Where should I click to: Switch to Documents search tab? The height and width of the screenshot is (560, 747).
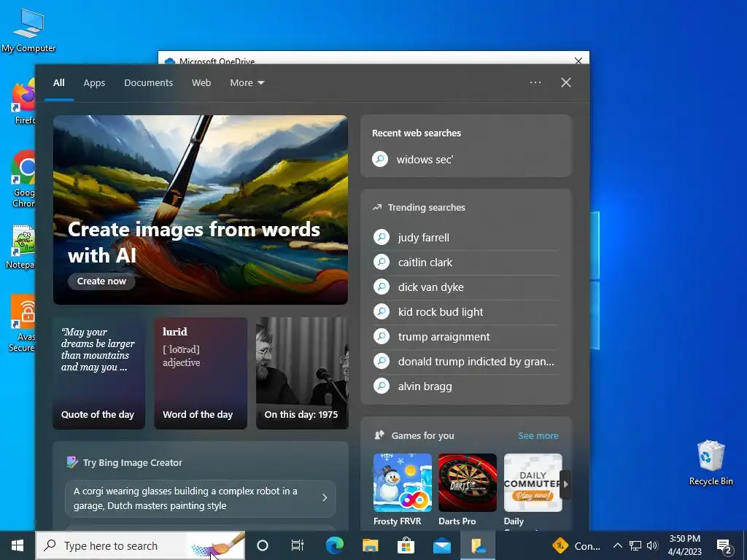[149, 83]
